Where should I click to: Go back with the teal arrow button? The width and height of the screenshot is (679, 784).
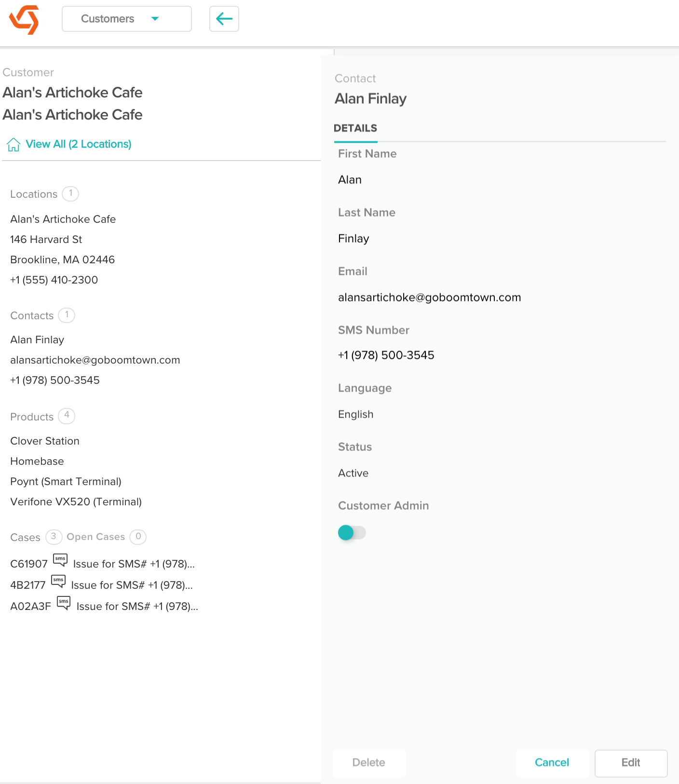(224, 19)
